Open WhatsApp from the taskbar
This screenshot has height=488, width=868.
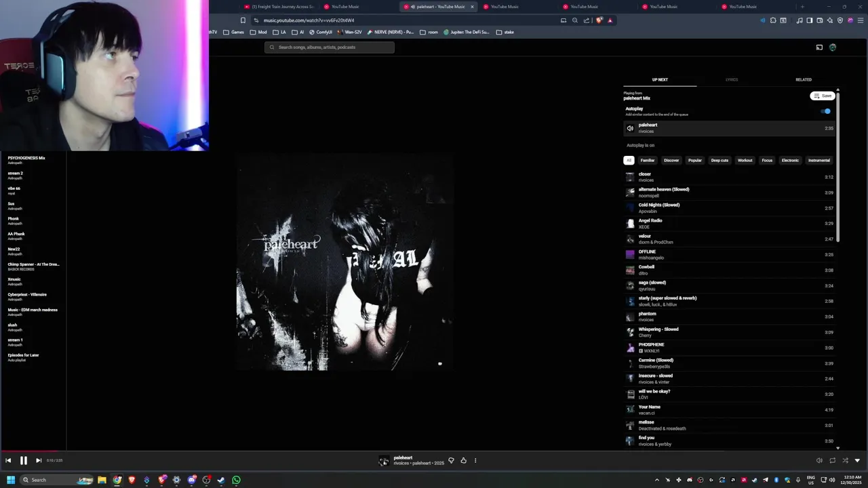coord(236,480)
